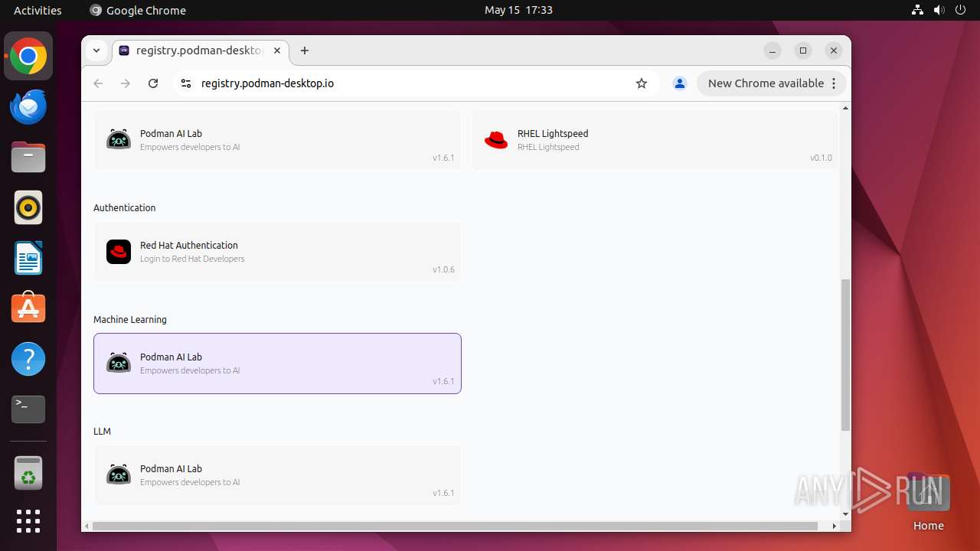The width and height of the screenshot is (980, 551).
Task: Open Chrome three-dot menu
Action: click(x=835, y=83)
